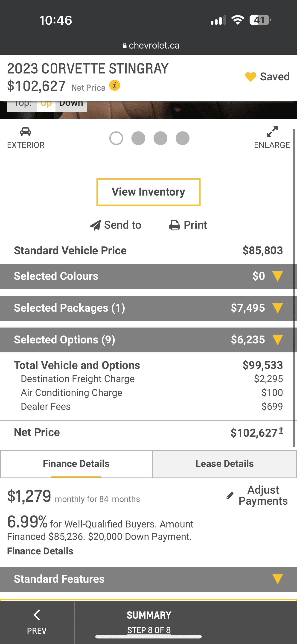297x644 pixels.
Task: Tap the PREV back chevron
Action: (37, 615)
